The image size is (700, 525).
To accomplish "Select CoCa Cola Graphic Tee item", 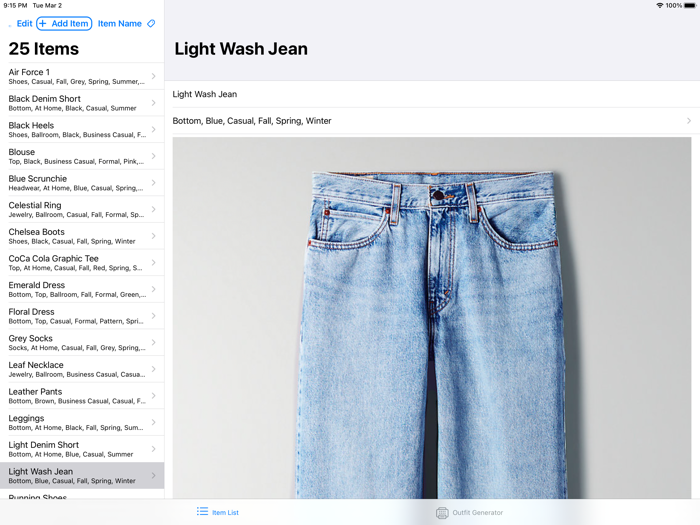I will coord(82,262).
